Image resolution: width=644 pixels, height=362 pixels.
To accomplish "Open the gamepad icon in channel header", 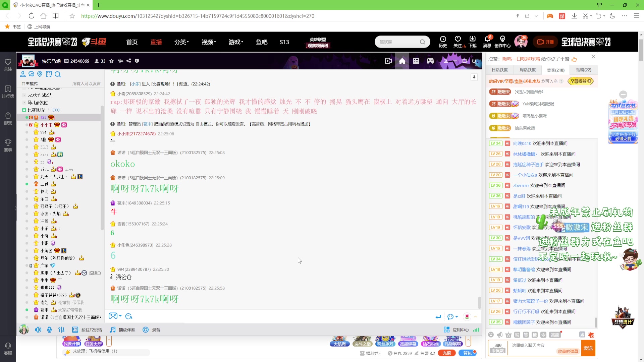I will tap(430, 61).
